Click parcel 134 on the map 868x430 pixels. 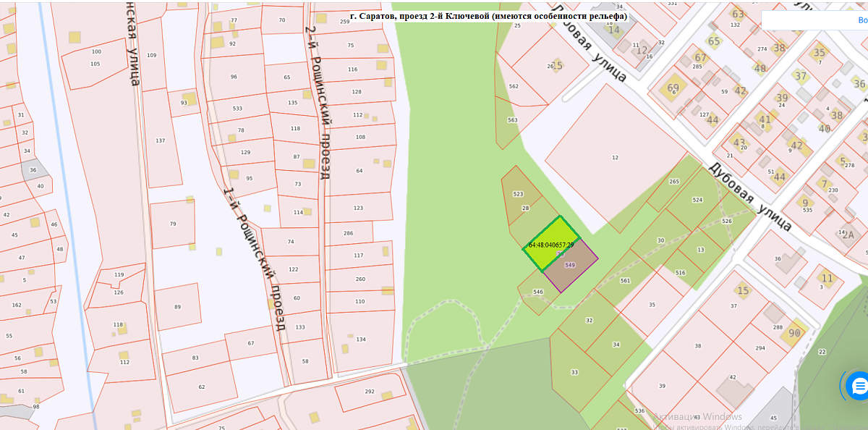[x=360, y=340]
